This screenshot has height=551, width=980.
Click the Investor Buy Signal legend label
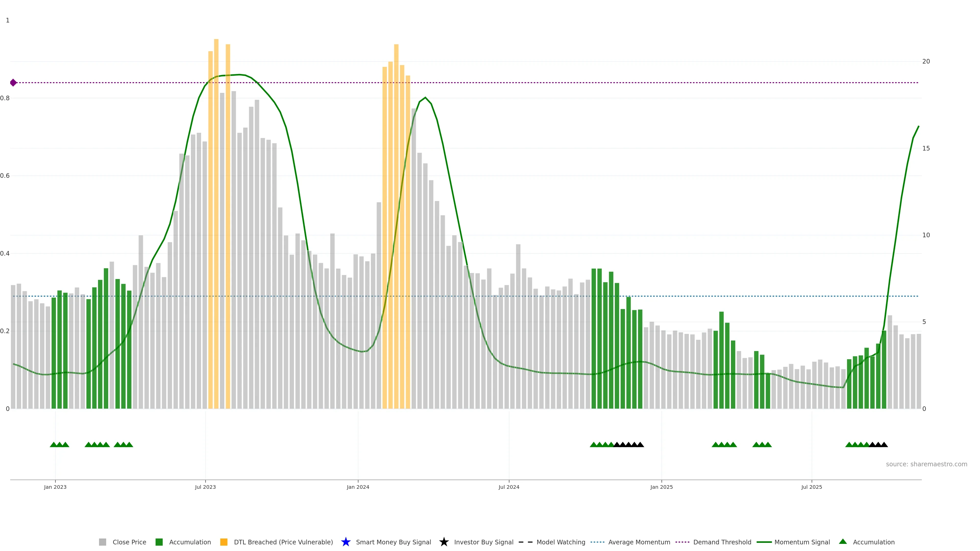(x=484, y=542)
